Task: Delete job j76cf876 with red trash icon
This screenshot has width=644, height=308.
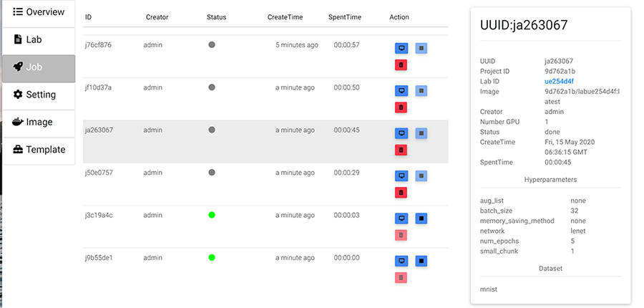Action: 401,65
